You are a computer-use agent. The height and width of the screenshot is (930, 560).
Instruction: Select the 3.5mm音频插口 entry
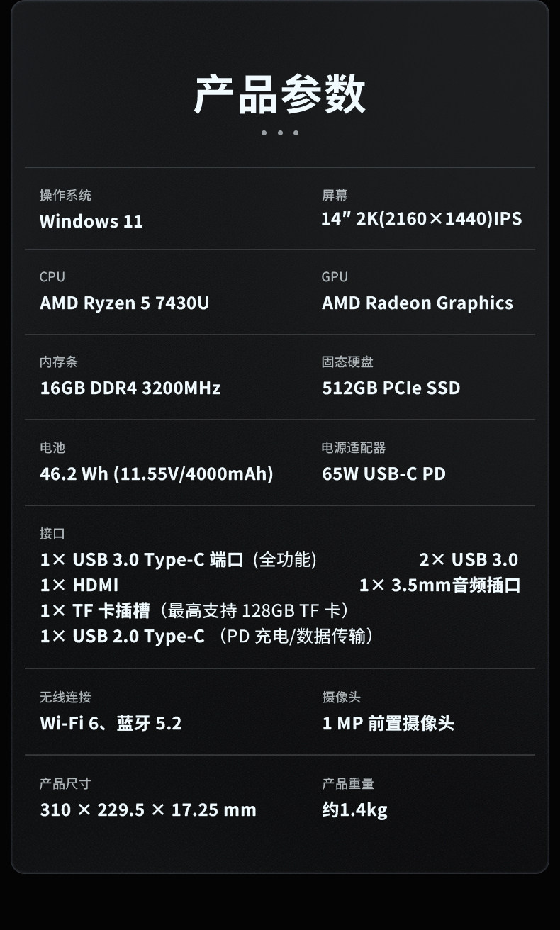pyautogui.click(x=439, y=586)
